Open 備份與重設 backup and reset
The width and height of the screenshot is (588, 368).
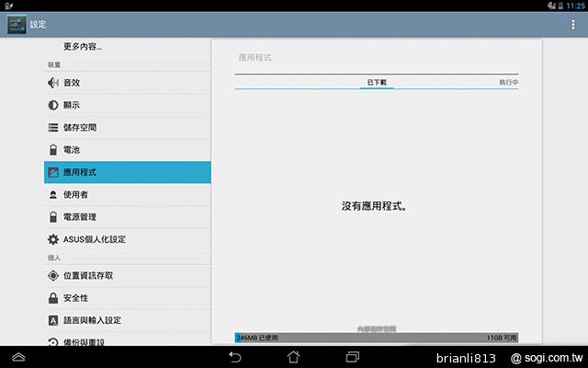pos(128,339)
